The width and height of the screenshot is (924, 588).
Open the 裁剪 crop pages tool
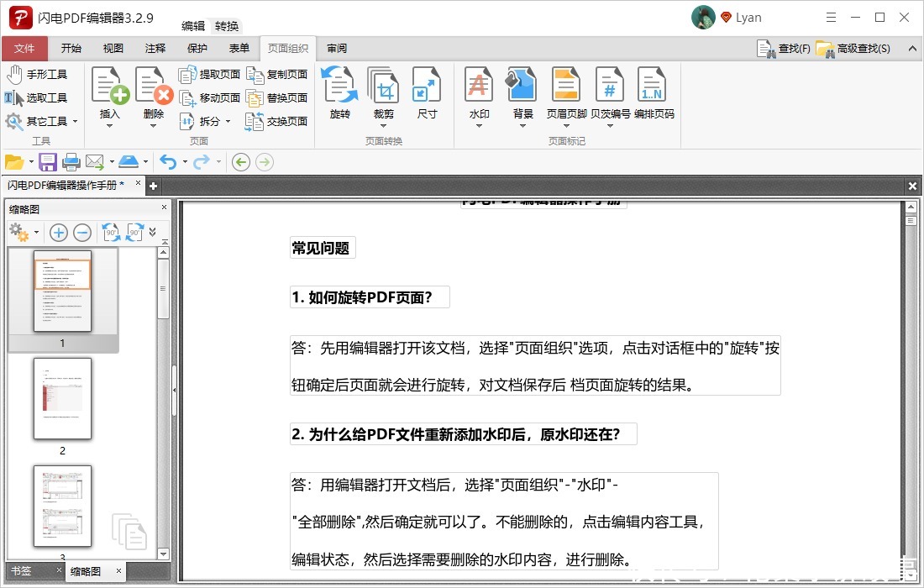[383, 92]
